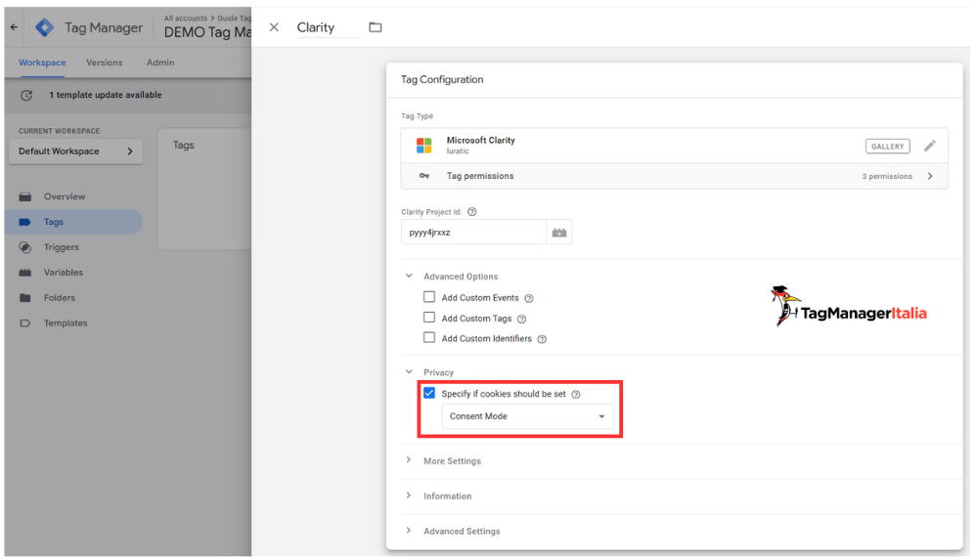
Task: Enable the Add Custom Identifiers checkbox
Action: 429,338
